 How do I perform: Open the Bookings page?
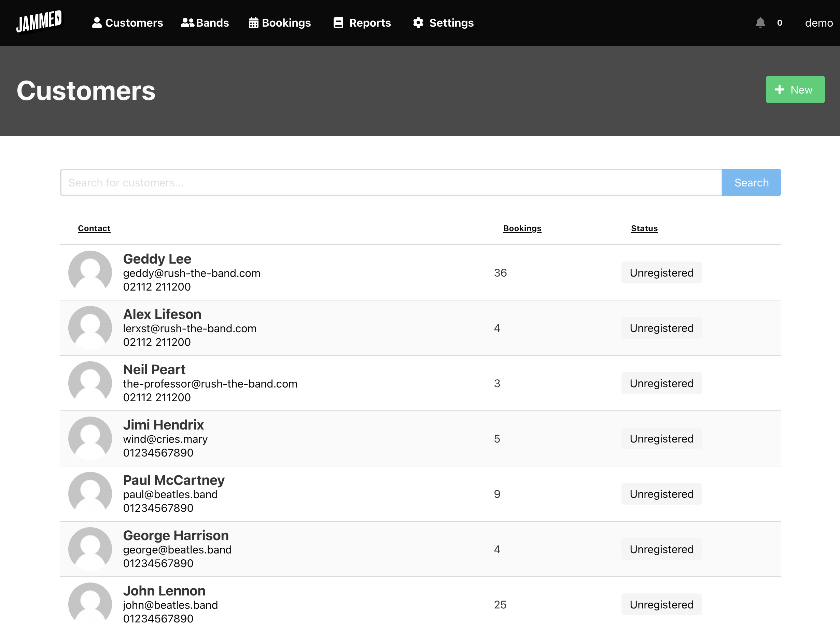280,23
